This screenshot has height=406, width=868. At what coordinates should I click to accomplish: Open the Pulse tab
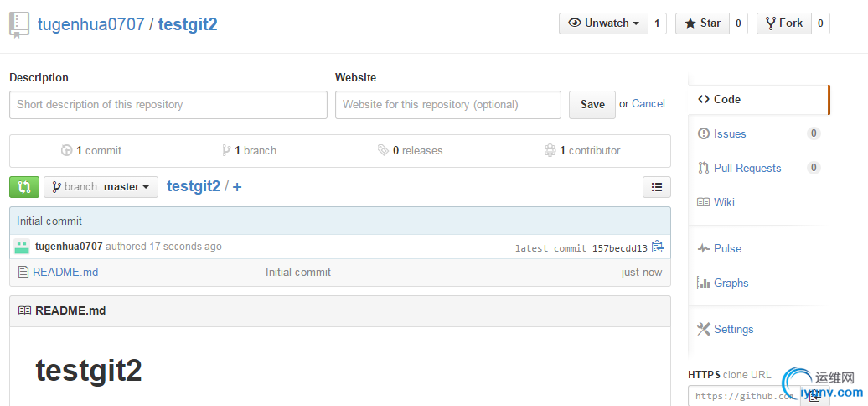727,248
